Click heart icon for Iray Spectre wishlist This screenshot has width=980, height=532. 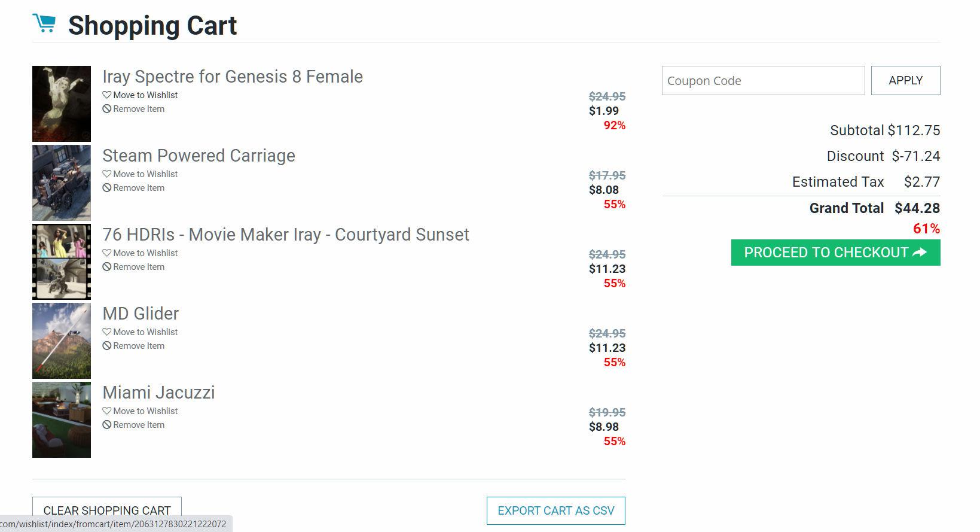107,95
